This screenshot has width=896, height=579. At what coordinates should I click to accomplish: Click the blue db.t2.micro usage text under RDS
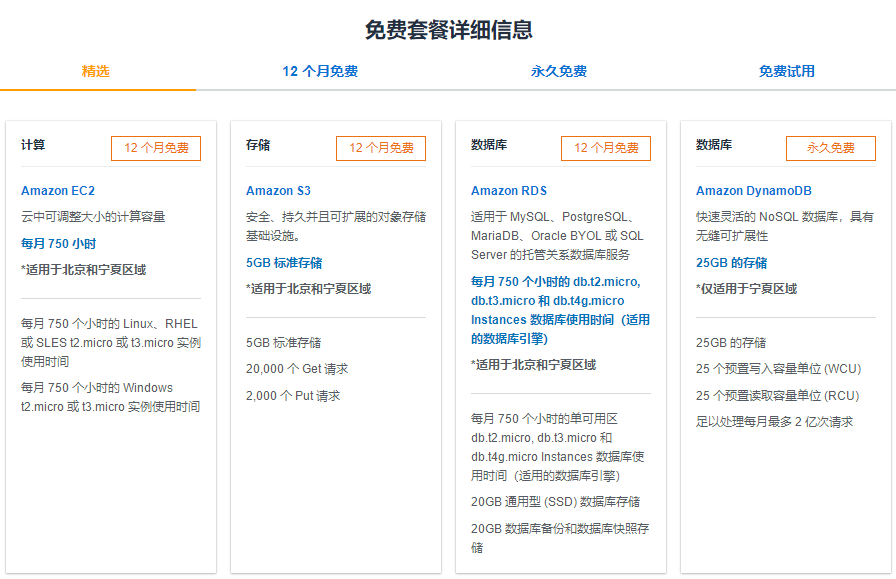click(560, 310)
